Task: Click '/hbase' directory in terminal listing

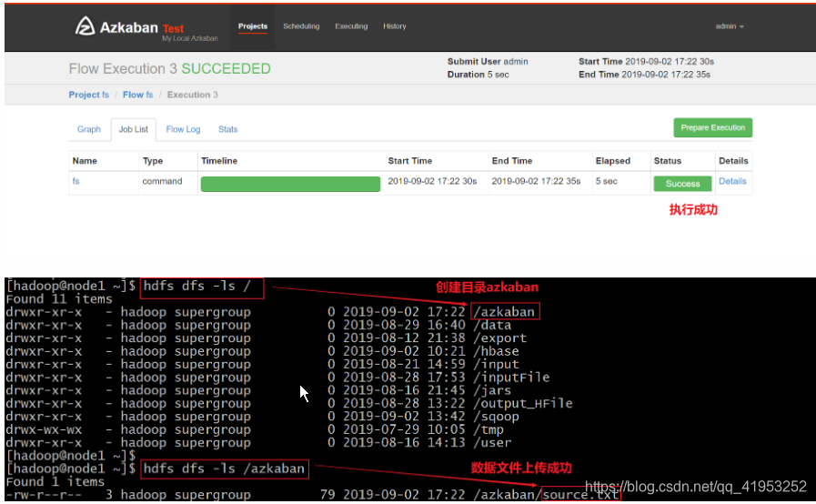Action: click(x=496, y=351)
